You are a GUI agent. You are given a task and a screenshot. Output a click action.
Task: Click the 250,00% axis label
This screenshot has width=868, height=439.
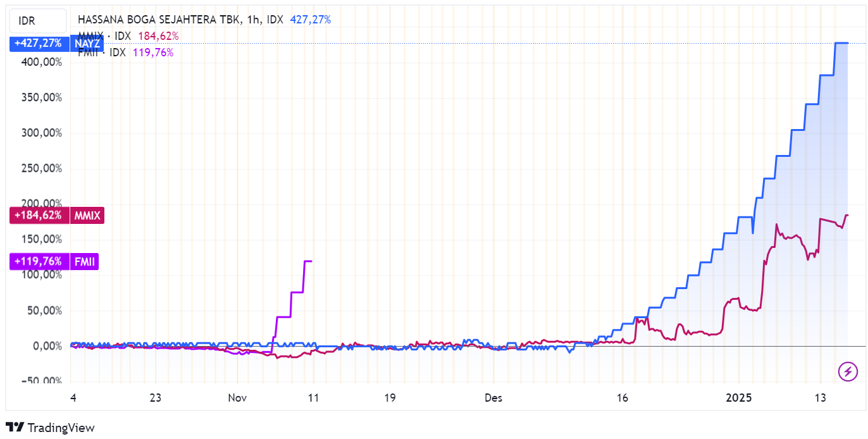41,168
